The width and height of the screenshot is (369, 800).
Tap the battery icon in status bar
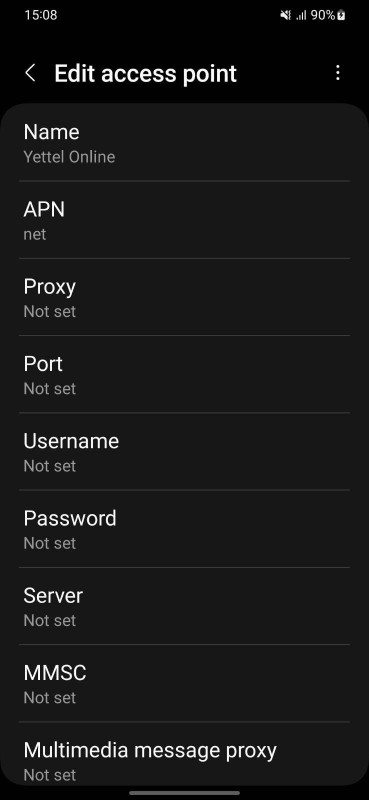coord(341,15)
